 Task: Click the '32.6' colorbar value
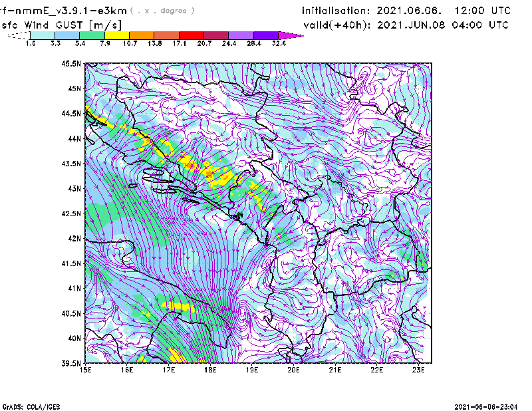click(279, 43)
